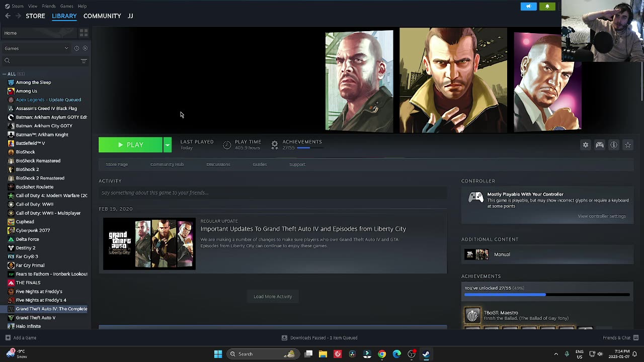Open the TBoGT: Maestro achievement icon
The height and width of the screenshot is (362, 644).
[x=472, y=315]
